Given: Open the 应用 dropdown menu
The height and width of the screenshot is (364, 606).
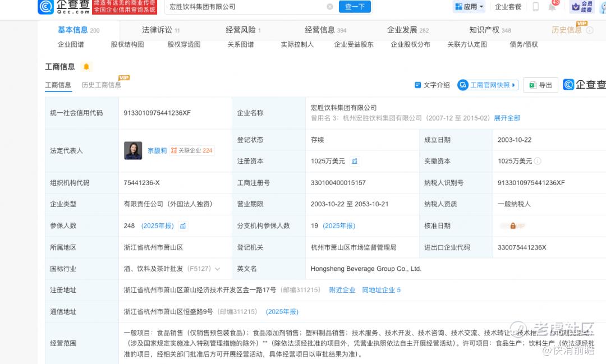Looking at the screenshot, I should [470, 7].
